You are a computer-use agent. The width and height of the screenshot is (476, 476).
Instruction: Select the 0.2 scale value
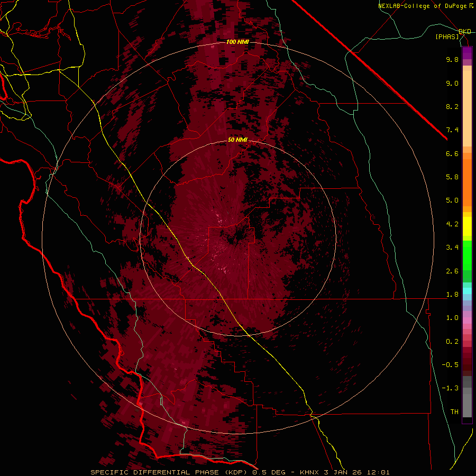[452, 342]
